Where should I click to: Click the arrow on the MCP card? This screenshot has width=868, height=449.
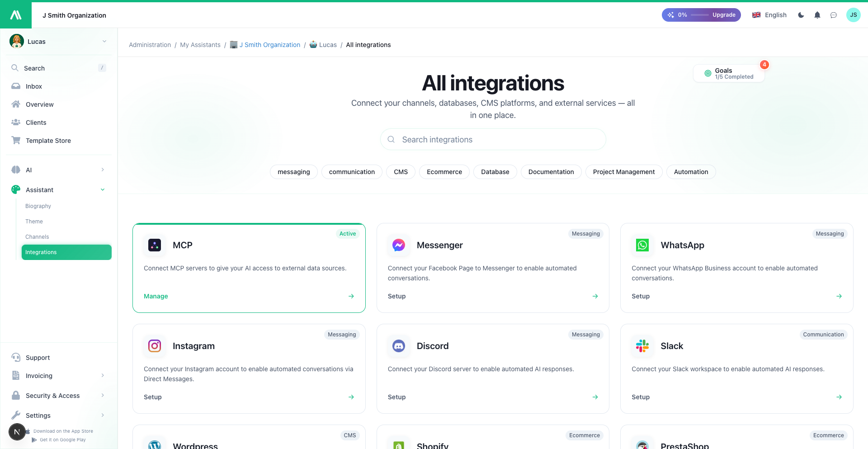pos(351,296)
